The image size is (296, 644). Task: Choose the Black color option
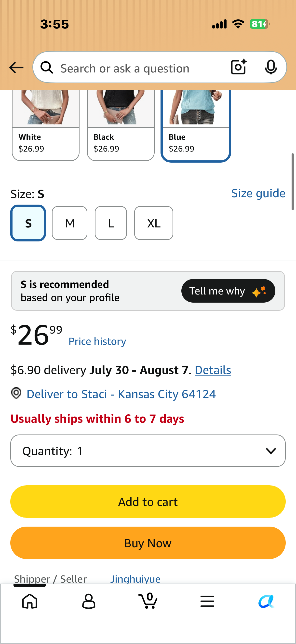[x=121, y=126]
